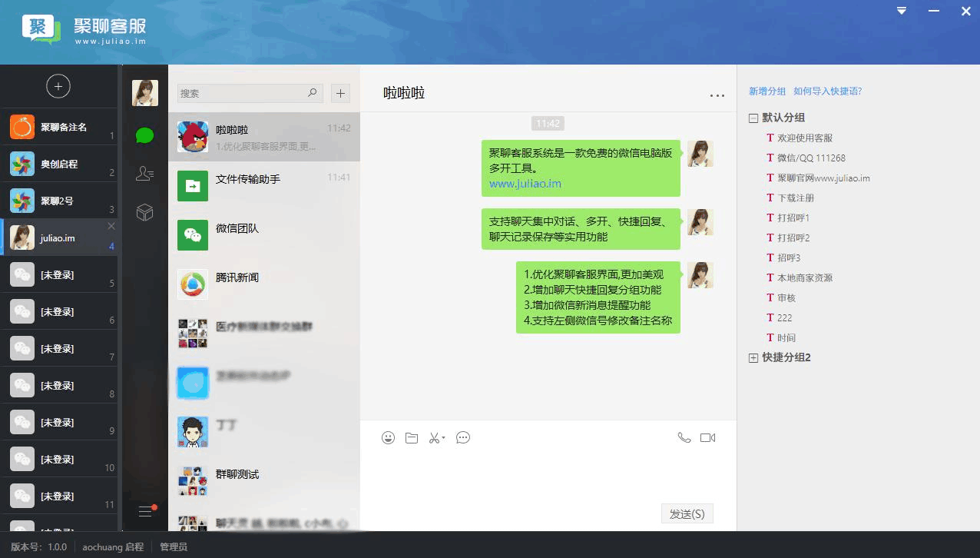Open screenshot options dropdown arrow
Image resolution: width=980 pixels, height=558 pixels.
tap(444, 439)
